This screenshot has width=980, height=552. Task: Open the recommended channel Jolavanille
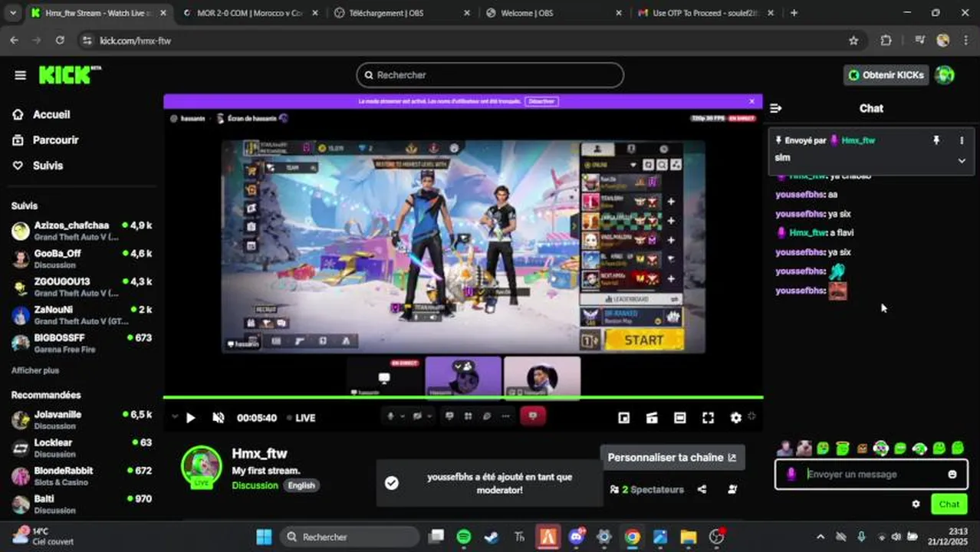[82, 419]
